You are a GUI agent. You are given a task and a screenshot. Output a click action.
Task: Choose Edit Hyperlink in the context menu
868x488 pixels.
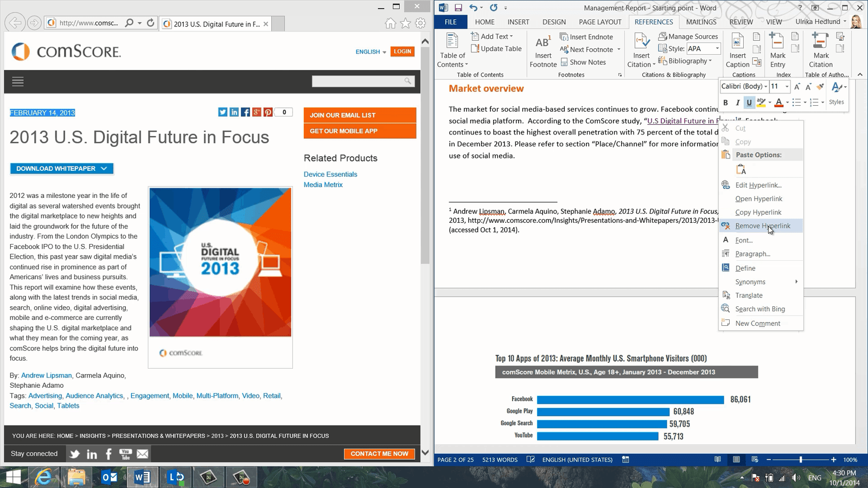click(761, 185)
